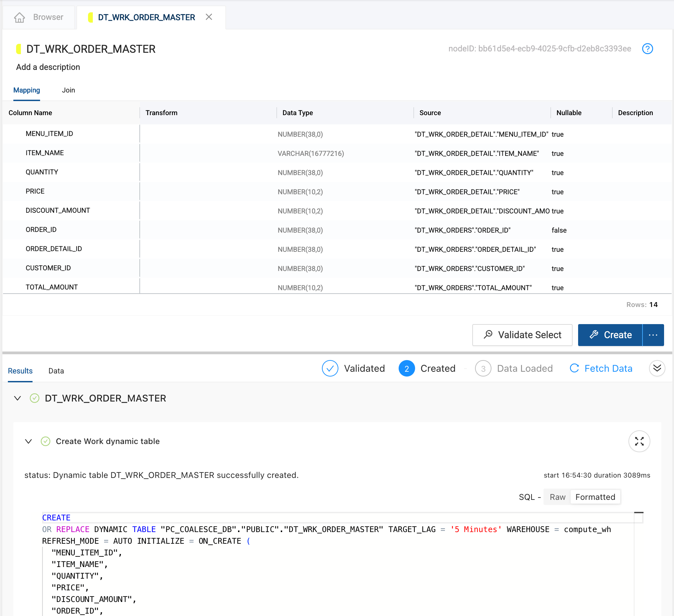Click Add a description field
Screen dimensions: 674x616
(x=48, y=67)
